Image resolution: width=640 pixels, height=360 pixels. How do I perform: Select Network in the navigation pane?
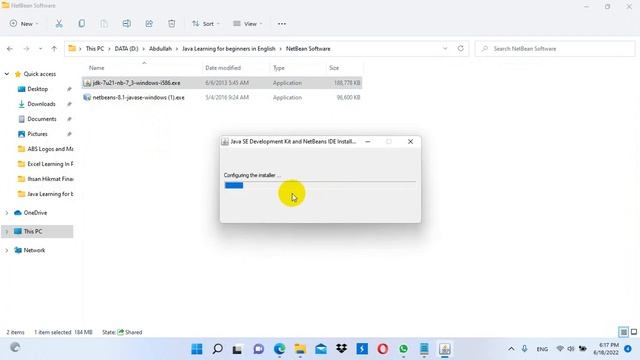34,250
